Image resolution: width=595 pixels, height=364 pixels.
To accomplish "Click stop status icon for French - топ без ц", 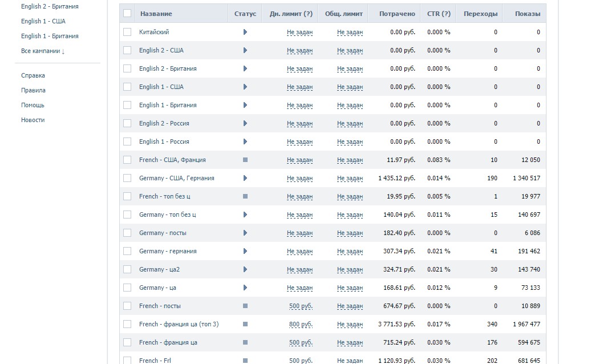I will click(x=245, y=196).
